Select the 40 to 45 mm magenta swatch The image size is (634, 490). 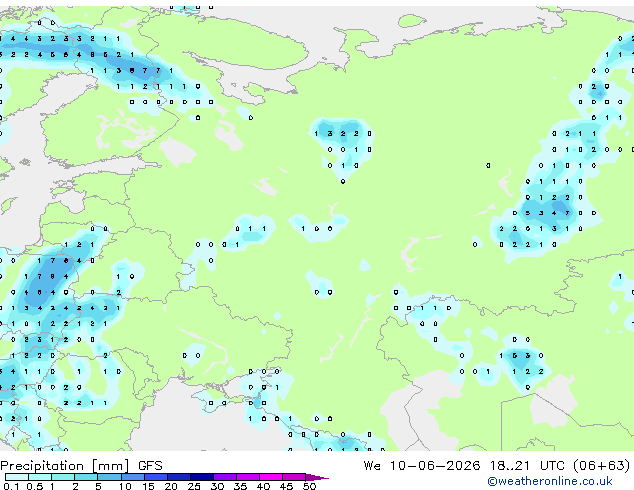click(x=271, y=477)
